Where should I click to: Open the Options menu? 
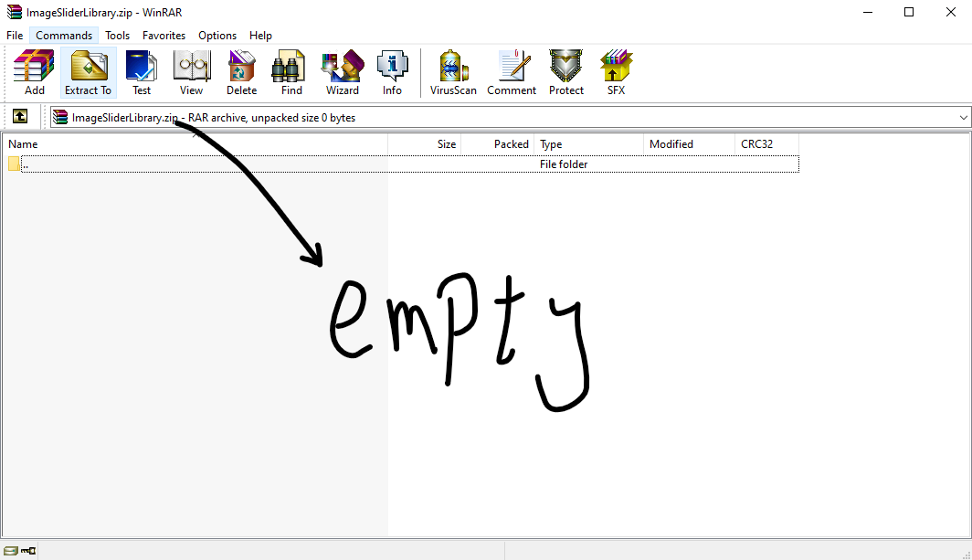pyautogui.click(x=217, y=36)
